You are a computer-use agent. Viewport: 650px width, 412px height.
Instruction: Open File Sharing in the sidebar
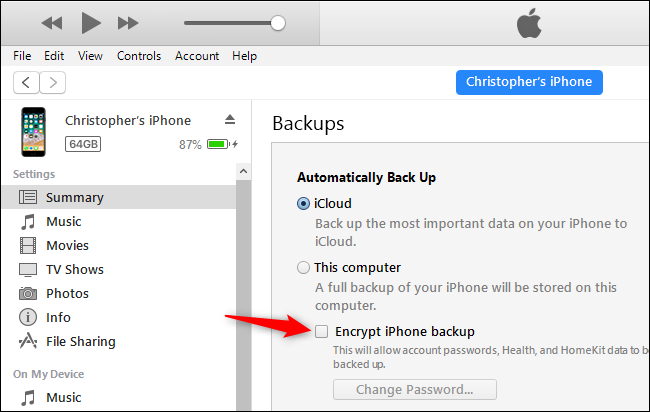pyautogui.click(x=80, y=341)
